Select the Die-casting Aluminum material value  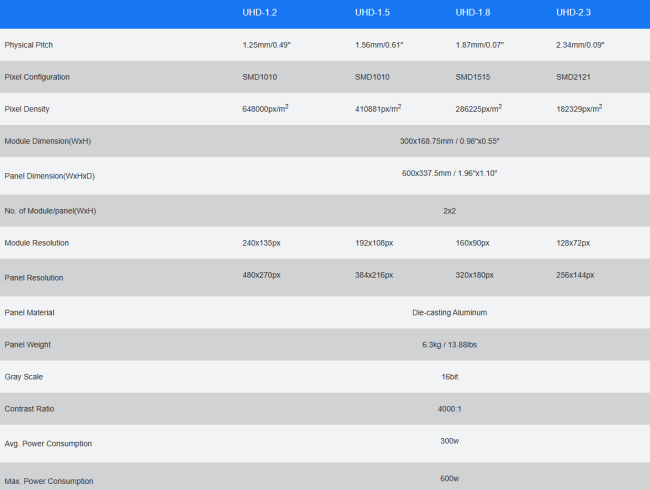click(449, 312)
